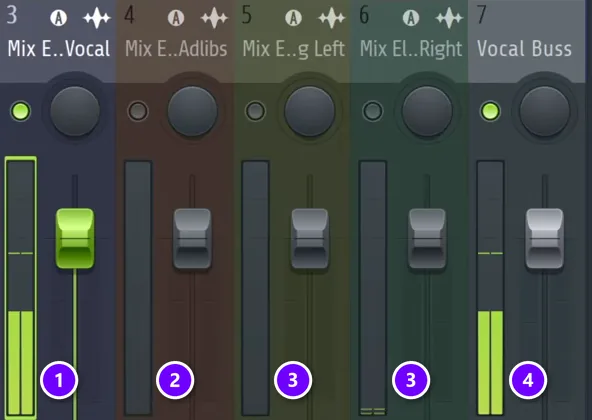Click track number 4 in mixer header

coord(129,15)
